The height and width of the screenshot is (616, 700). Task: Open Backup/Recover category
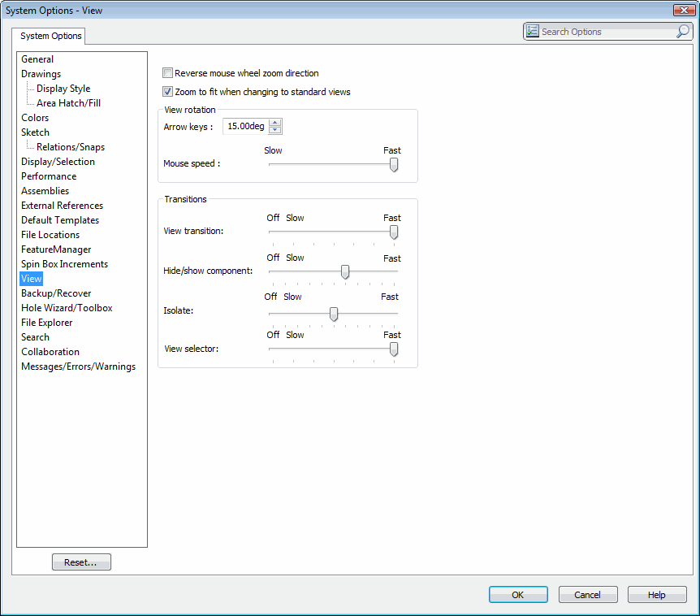56,293
